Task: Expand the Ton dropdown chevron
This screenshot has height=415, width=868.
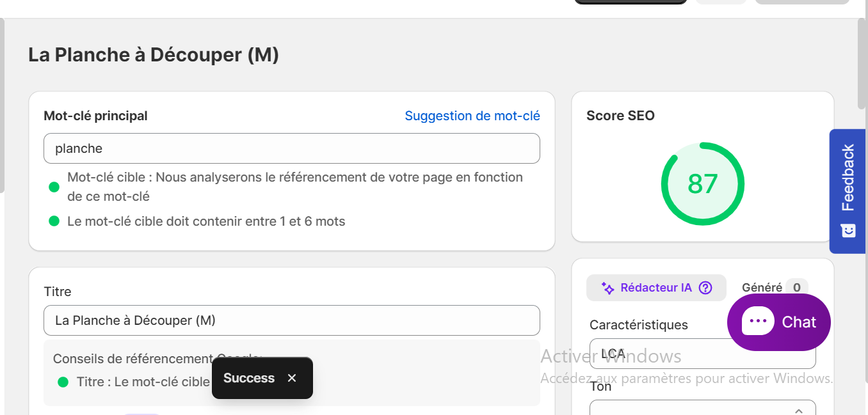Action: pyautogui.click(x=799, y=411)
